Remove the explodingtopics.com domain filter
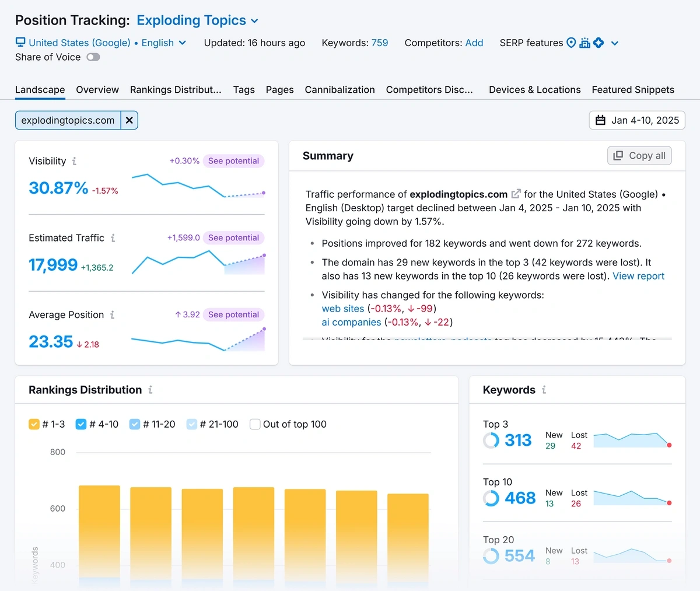Viewport: 700px width, 591px height. tap(129, 120)
